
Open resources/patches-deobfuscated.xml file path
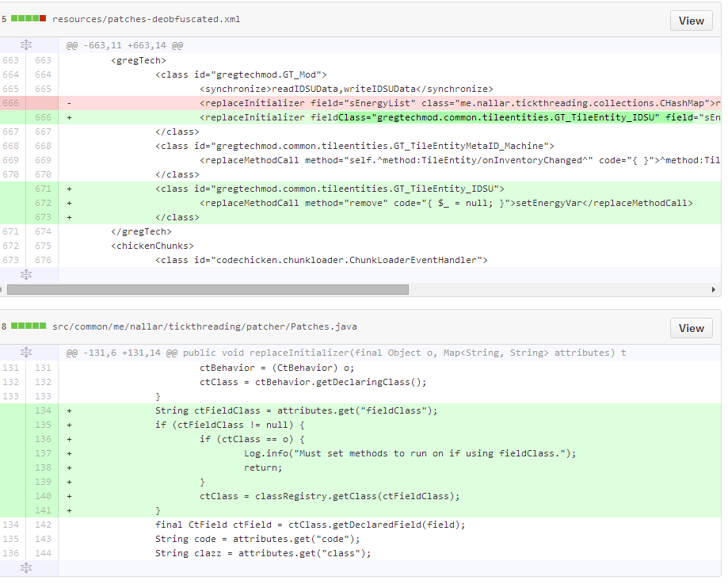[146, 19]
